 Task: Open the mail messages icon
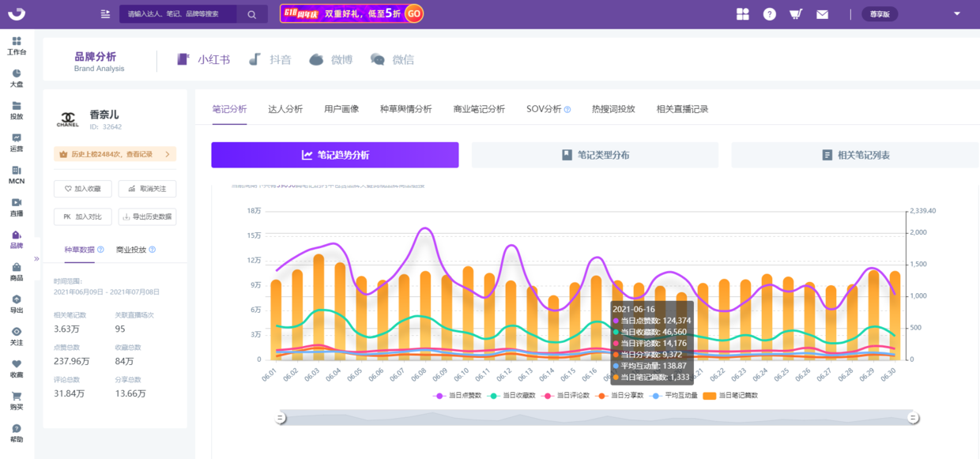click(822, 14)
